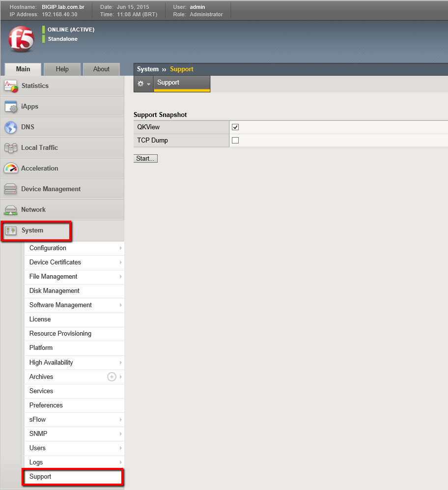This screenshot has height=490, width=448.
Task: Open the License menu entry
Action: coord(40,319)
